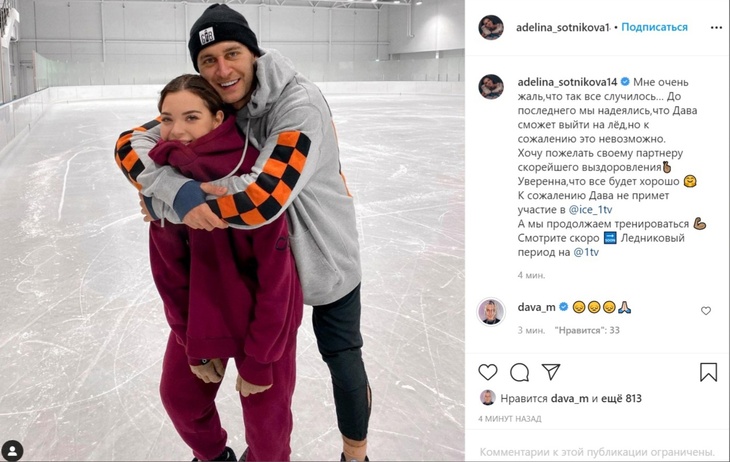Viewport: 730px width, 462px height.
Task: Open adelina_sotnikova header profile avatar
Action: click(x=491, y=27)
